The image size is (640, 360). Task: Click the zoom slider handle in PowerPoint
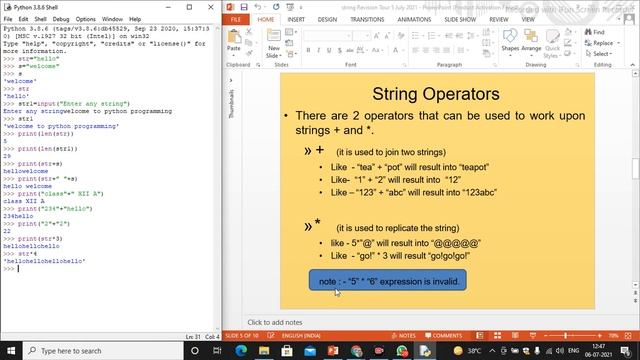tap(565, 336)
